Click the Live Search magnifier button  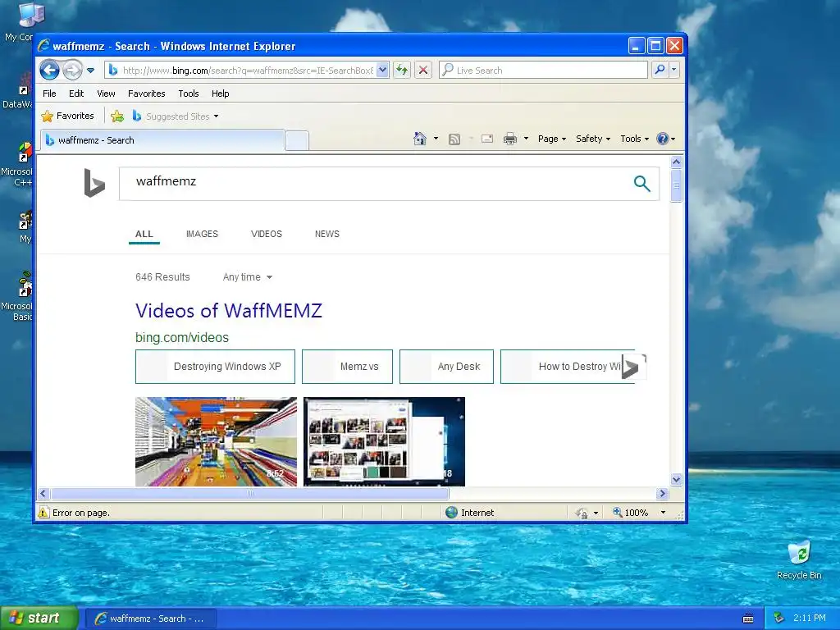[660, 70]
